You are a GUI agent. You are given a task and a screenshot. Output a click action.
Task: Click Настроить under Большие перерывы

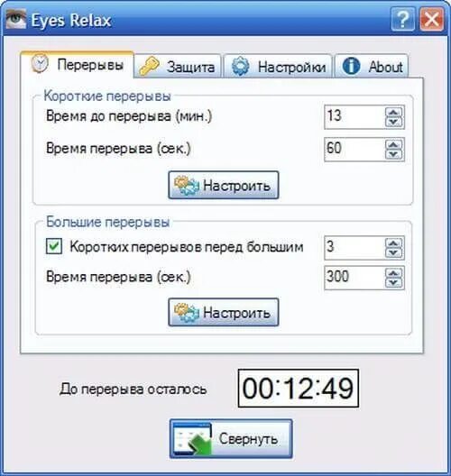coord(224,312)
